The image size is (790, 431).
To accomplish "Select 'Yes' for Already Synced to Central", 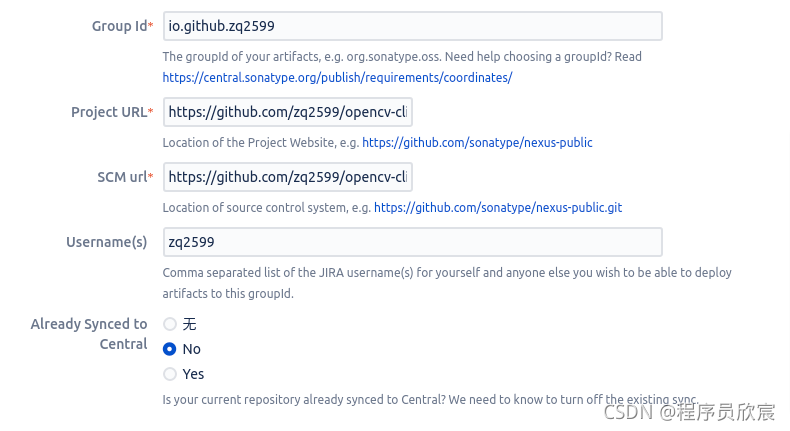I will pos(170,374).
